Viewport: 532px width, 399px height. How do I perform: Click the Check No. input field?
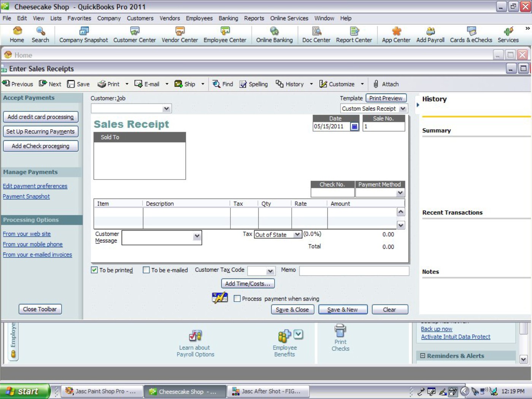pyautogui.click(x=333, y=193)
